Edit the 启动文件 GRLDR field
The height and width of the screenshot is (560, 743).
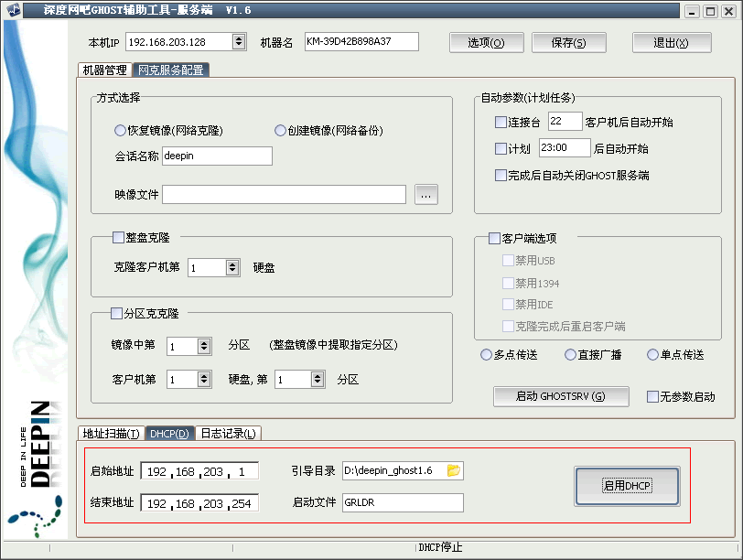[403, 502]
